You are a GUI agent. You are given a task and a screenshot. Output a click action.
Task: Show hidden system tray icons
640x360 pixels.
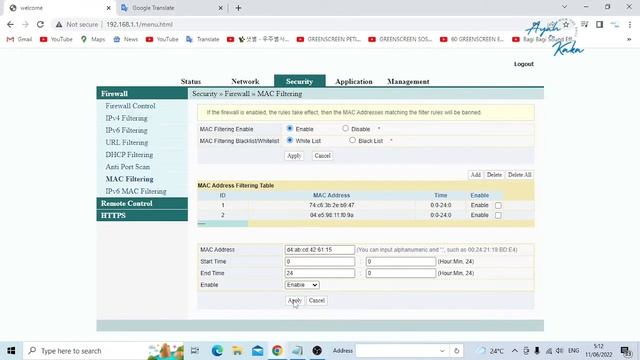(515, 351)
